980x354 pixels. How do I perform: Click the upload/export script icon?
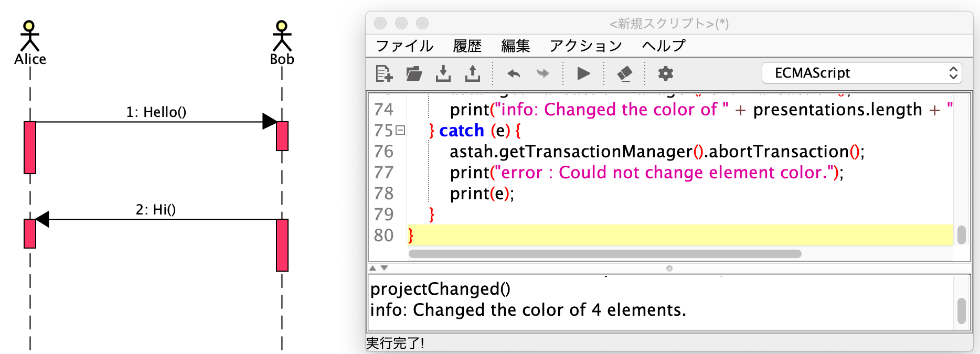point(473,73)
